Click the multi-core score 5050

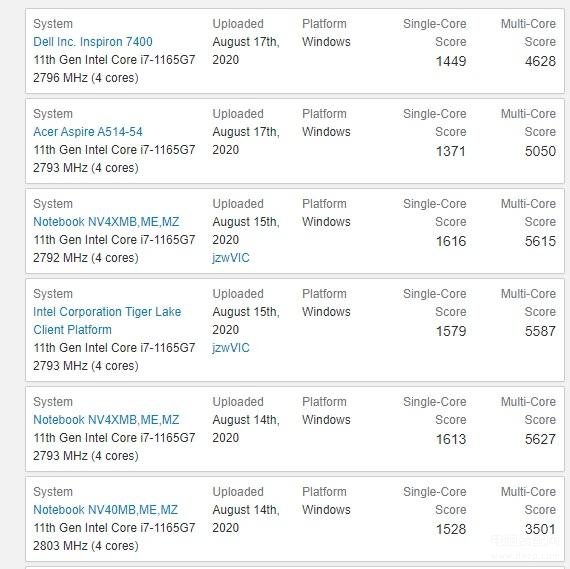click(540, 151)
